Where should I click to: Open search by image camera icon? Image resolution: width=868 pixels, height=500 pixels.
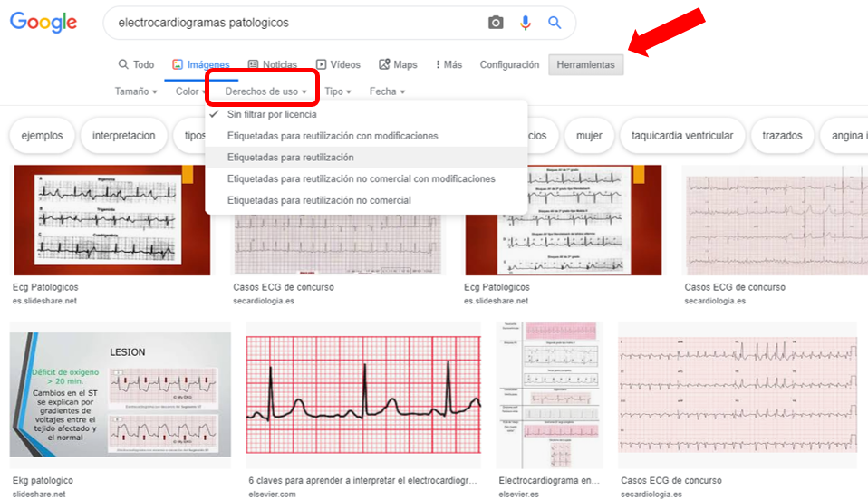tap(496, 23)
